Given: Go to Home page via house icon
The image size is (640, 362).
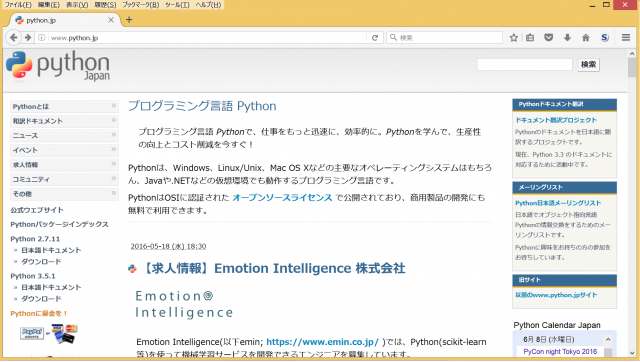Looking at the screenshot, I should pos(586,38).
